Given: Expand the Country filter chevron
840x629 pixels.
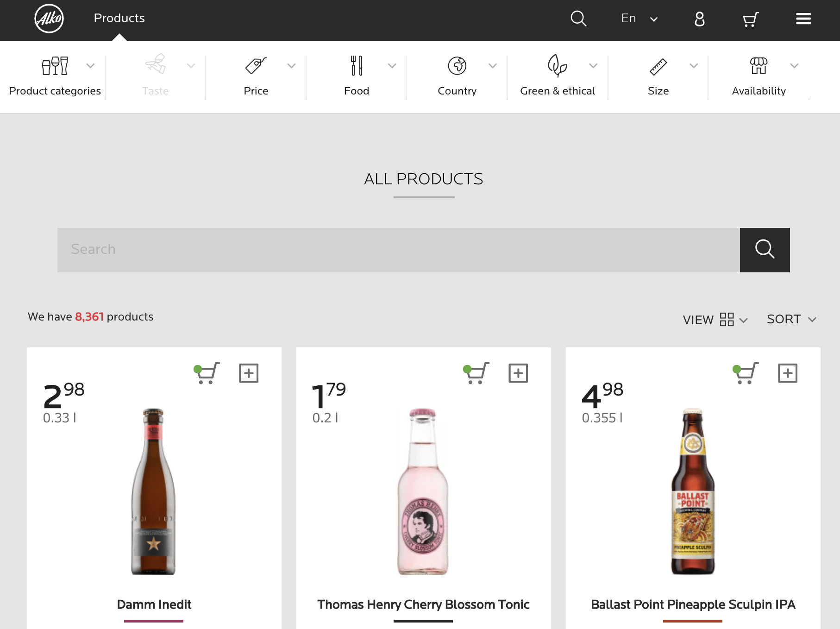Looking at the screenshot, I should (x=493, y=66).
